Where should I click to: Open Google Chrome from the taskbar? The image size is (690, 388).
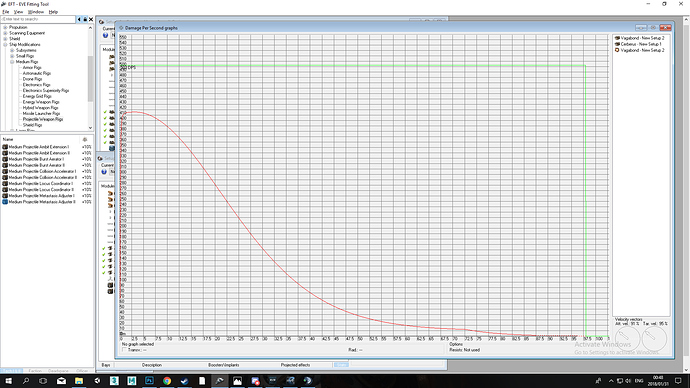167,381
